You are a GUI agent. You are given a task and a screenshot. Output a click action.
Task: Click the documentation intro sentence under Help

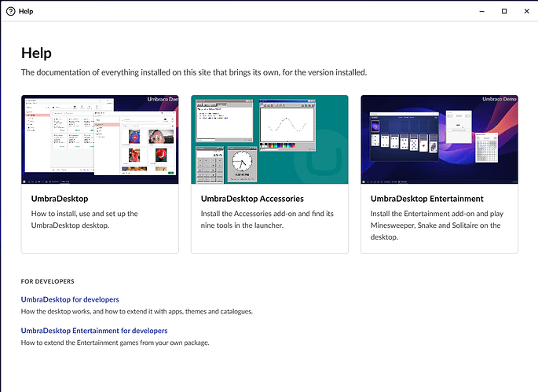tap(194, 72)
